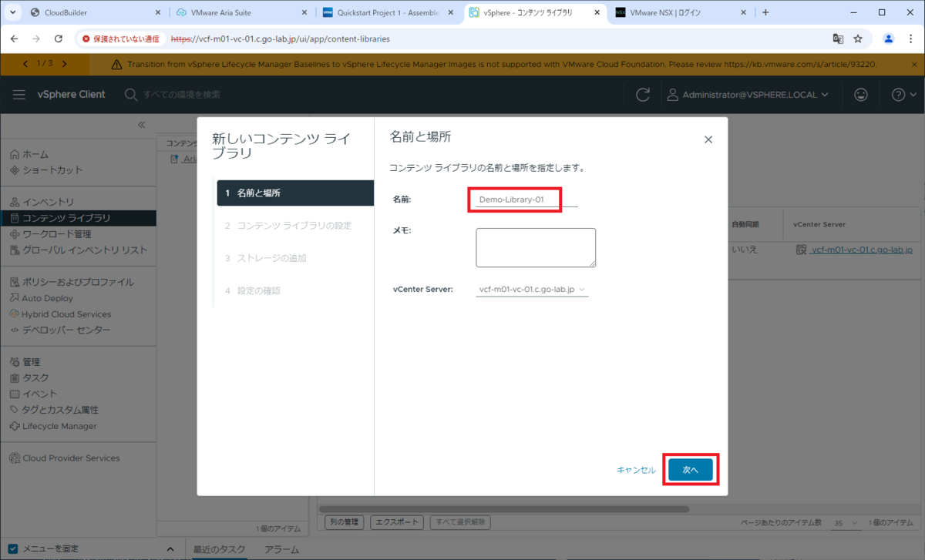
Task: Open a new browser tab
Action: click(x=765, y=12)
